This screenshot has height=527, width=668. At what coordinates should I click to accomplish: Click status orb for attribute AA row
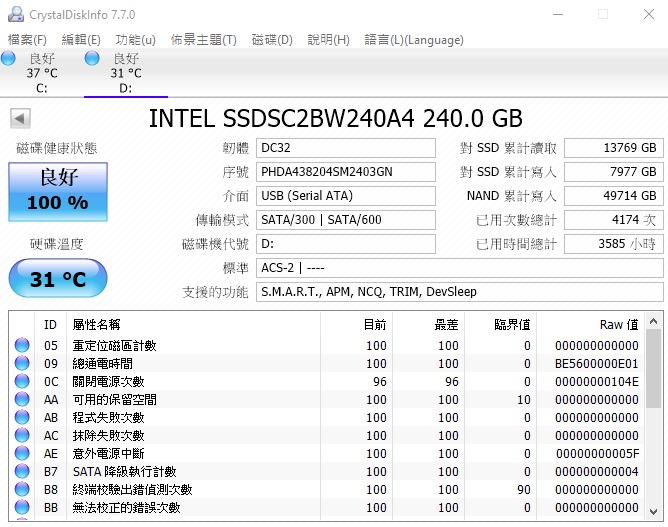22,399
